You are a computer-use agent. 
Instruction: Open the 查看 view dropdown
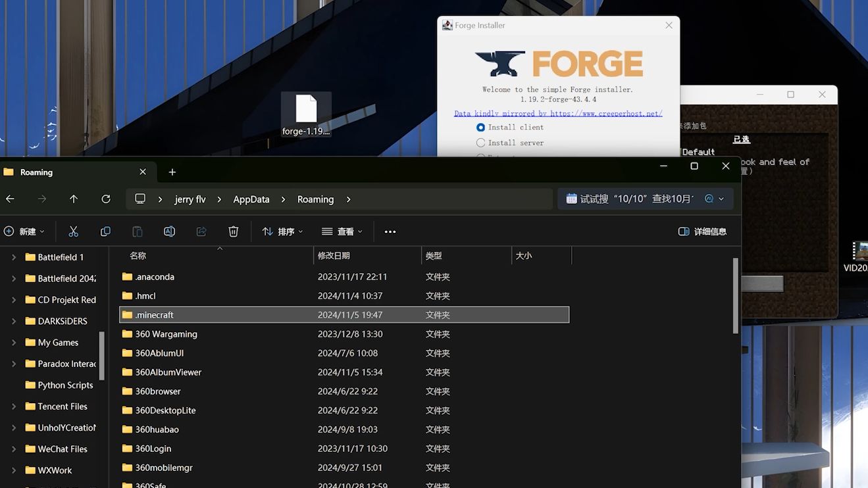pyautogui.click(x=342, y=232)
